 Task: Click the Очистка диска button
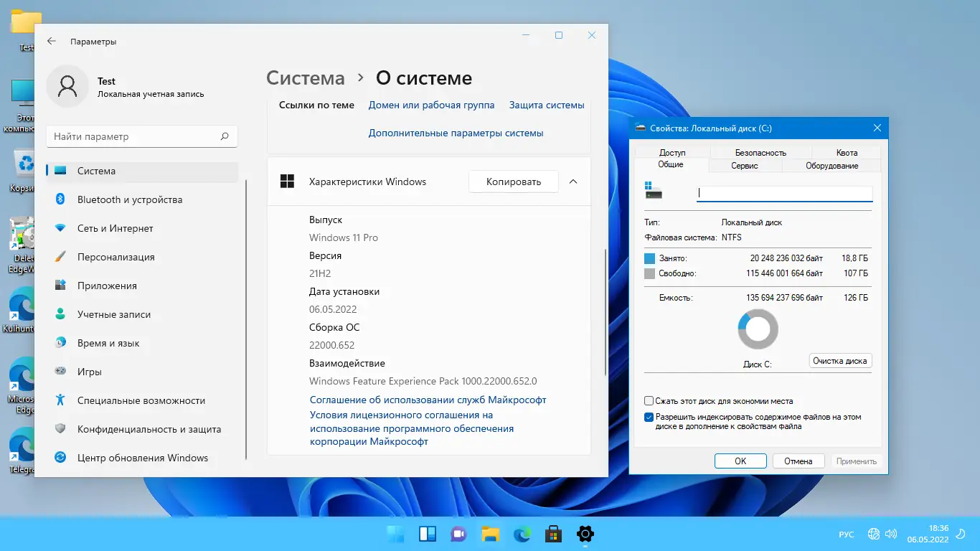click(840, 361)
